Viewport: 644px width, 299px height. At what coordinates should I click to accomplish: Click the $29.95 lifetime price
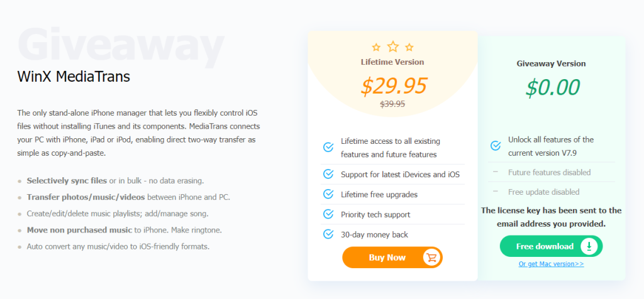[394, 85]
